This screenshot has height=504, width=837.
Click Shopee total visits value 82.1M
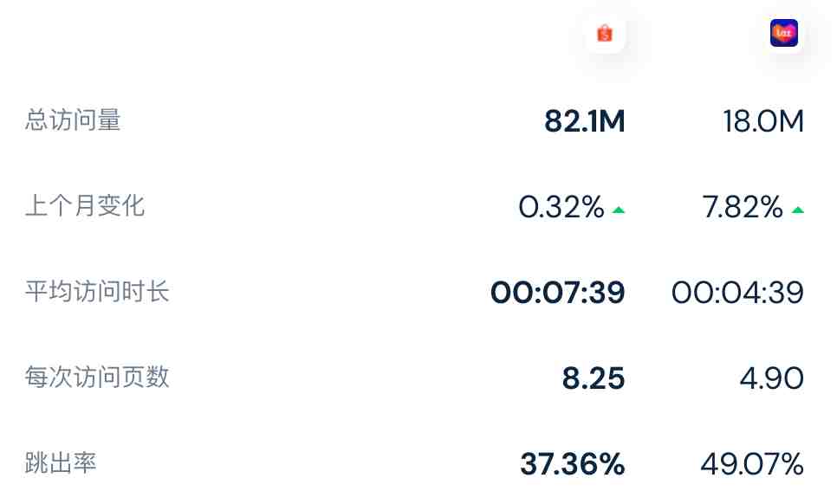click(x=585, y=121)
